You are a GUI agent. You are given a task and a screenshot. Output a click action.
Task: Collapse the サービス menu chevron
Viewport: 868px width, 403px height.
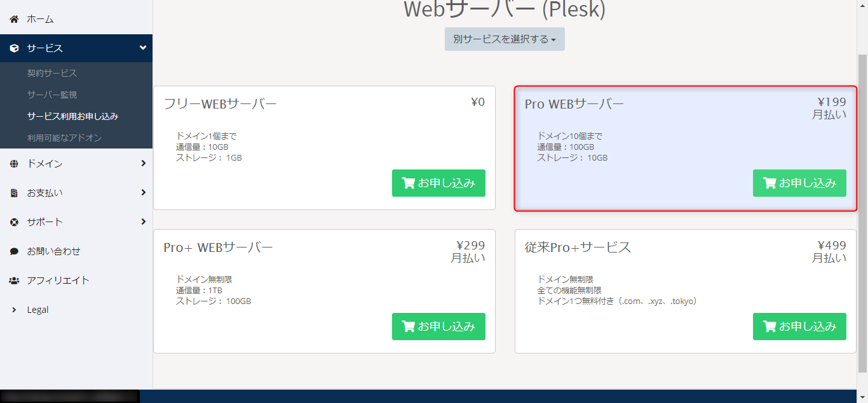point(143,48)
